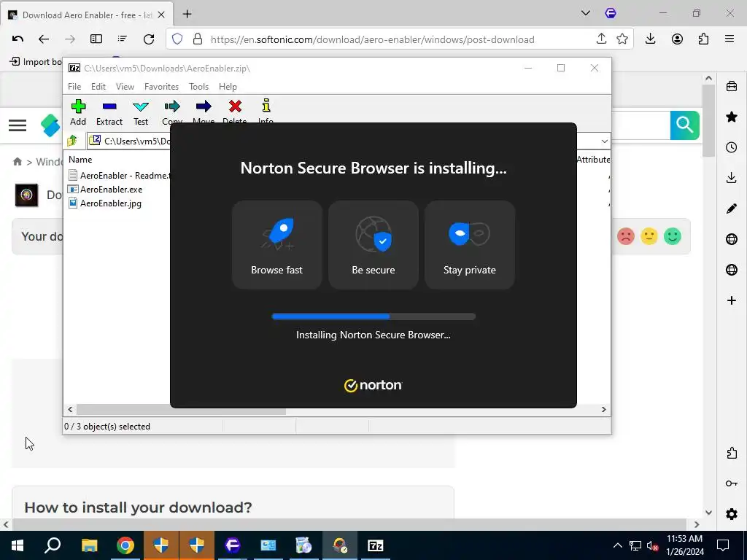Open the sidebar briefcase icon
747x560 pixels.
(731, 86)
